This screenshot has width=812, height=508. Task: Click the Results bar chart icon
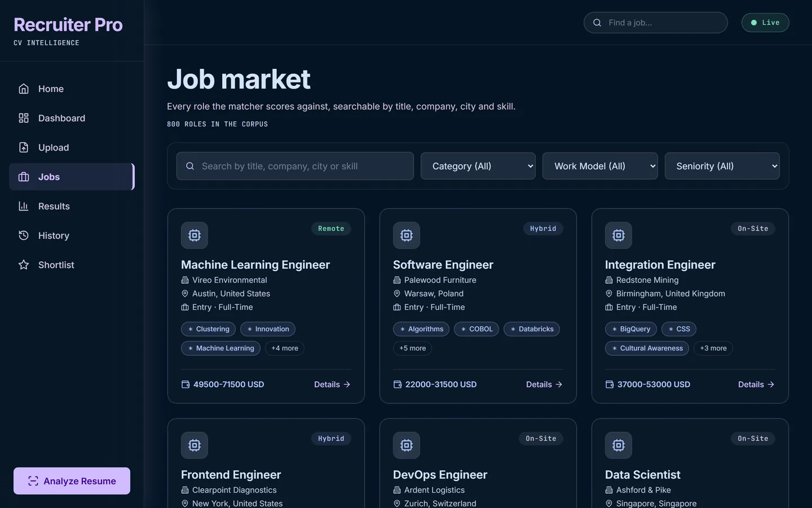click(x=24, y=206)
